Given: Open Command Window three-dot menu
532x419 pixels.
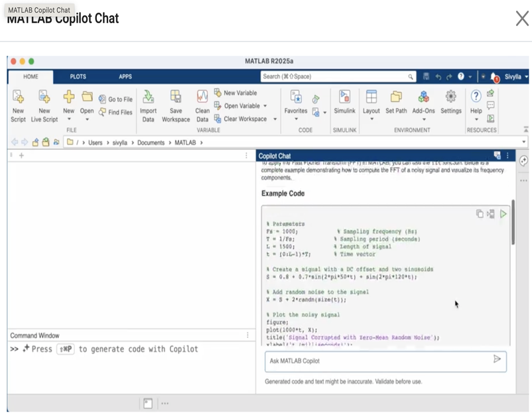Looking at the screenshot, I should (247, 335).
